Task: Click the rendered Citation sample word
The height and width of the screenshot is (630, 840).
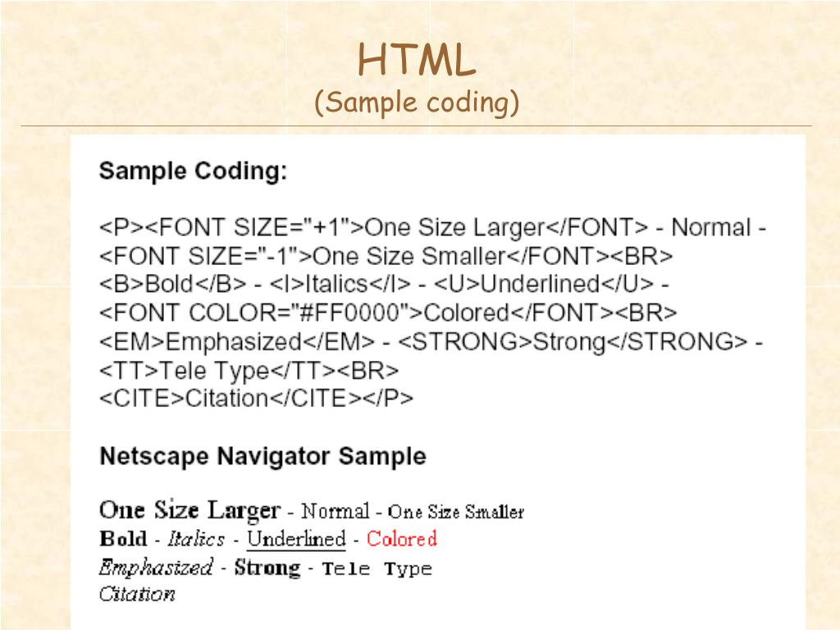Action: pyautogui.click(x=137, y=594)
